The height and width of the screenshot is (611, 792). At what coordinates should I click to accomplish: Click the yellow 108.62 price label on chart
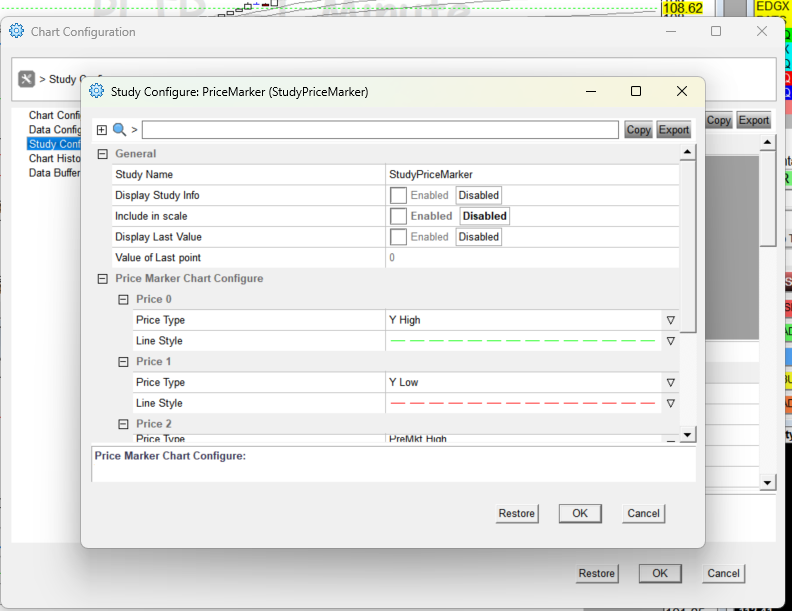click(682, 8)
